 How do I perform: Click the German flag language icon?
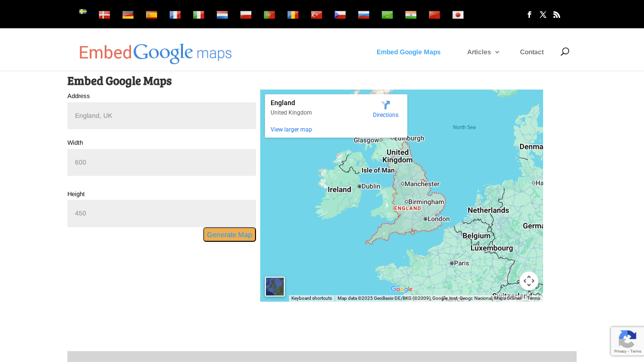point(128,15)
